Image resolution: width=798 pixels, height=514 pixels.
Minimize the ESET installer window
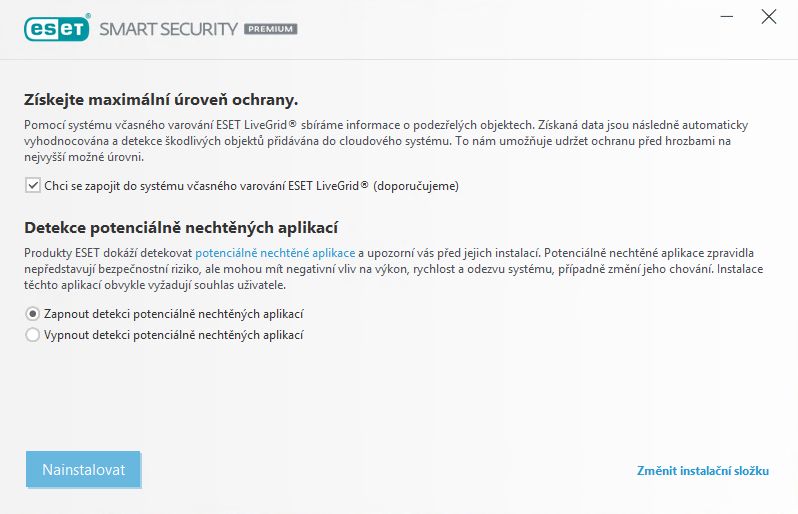727,17
